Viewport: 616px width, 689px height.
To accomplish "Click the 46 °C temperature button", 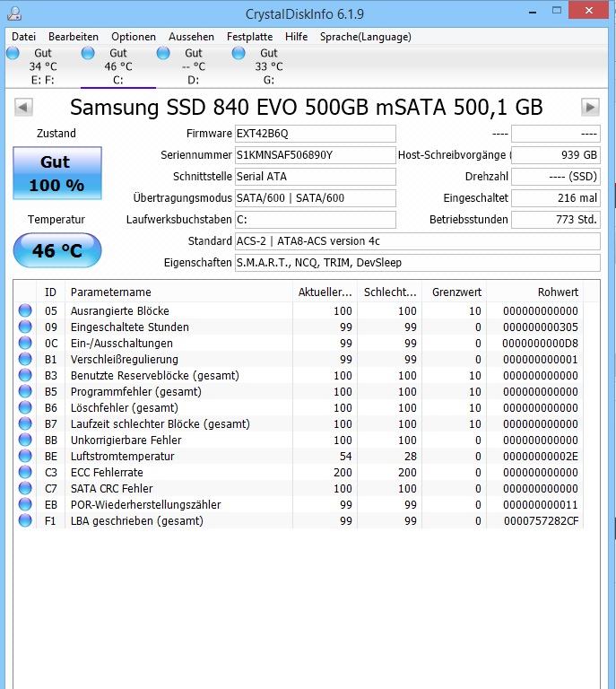I will click(57, 250).
